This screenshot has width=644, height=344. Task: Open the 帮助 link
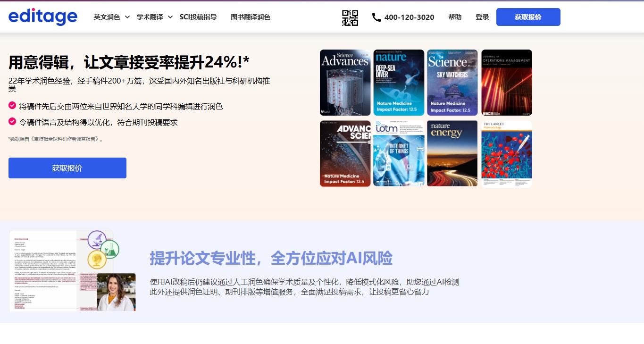(455, 17)
